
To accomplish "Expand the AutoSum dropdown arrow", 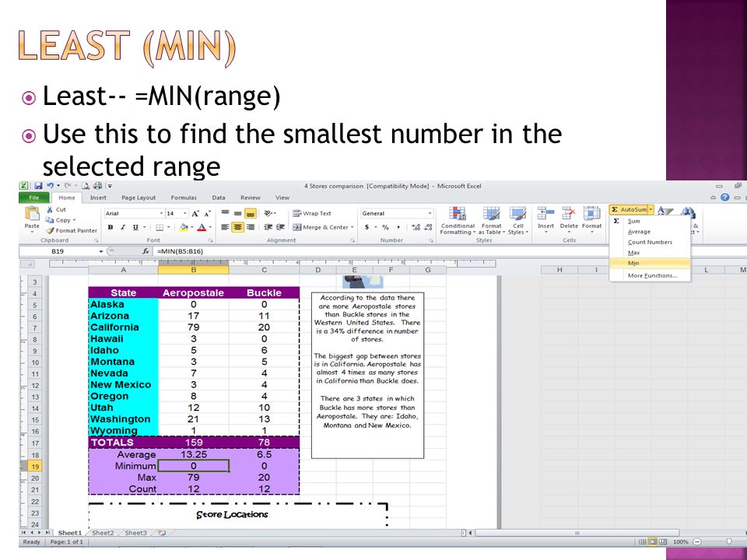I will (651, 209).
